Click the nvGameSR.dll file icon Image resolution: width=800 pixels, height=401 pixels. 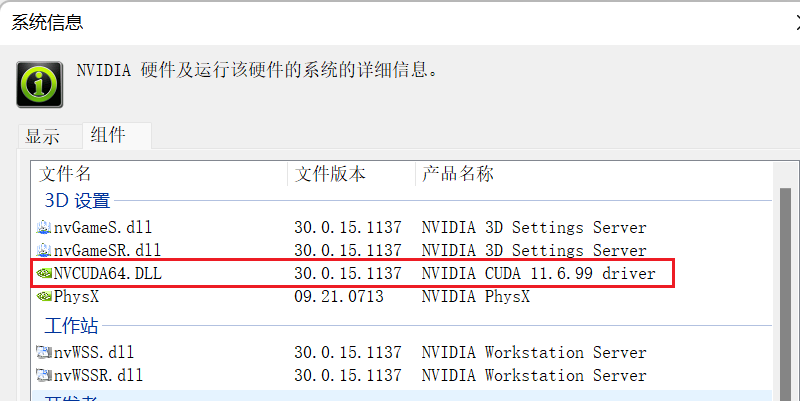click(44, 250)
